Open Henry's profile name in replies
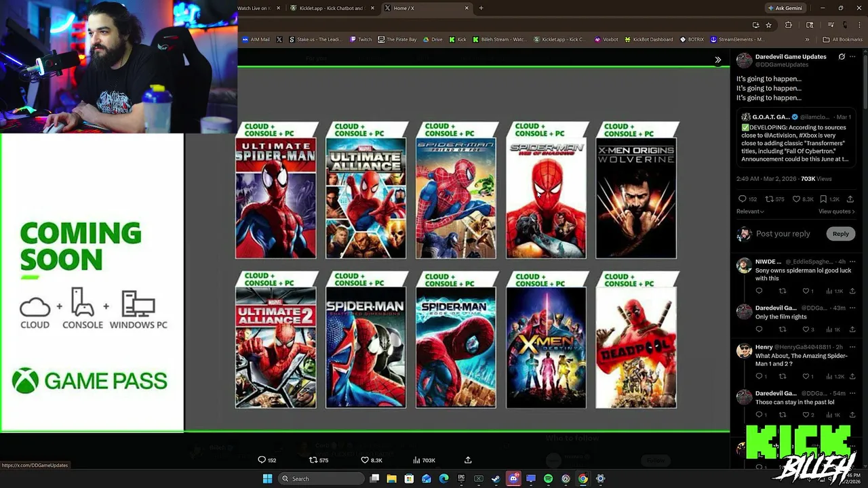 [764, 347]
